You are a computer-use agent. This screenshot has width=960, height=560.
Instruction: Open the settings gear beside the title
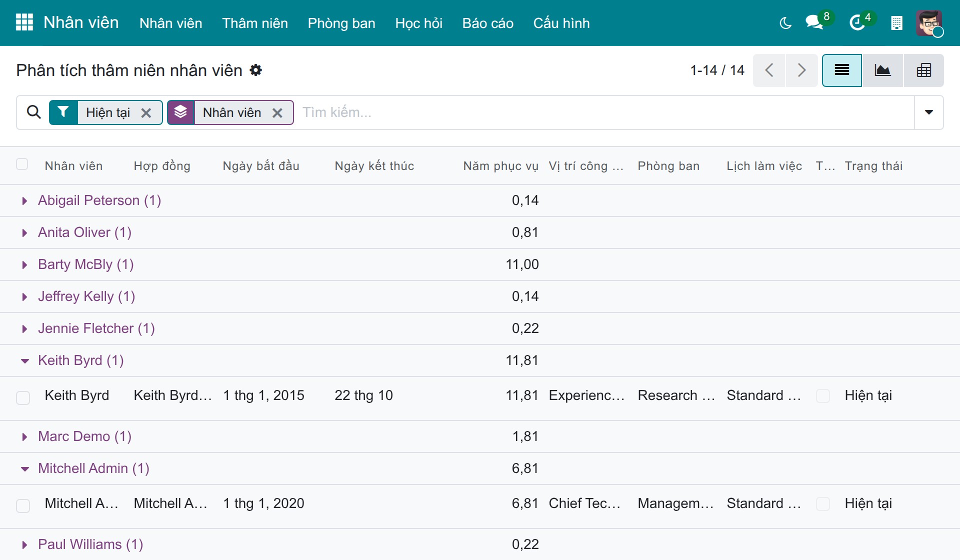coord(256,70)
